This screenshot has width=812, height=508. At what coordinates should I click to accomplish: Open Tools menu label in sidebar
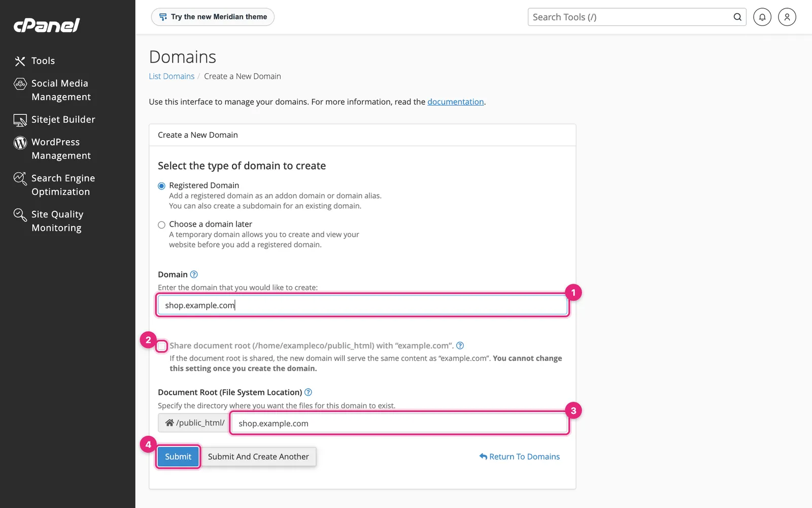point(43,61)
